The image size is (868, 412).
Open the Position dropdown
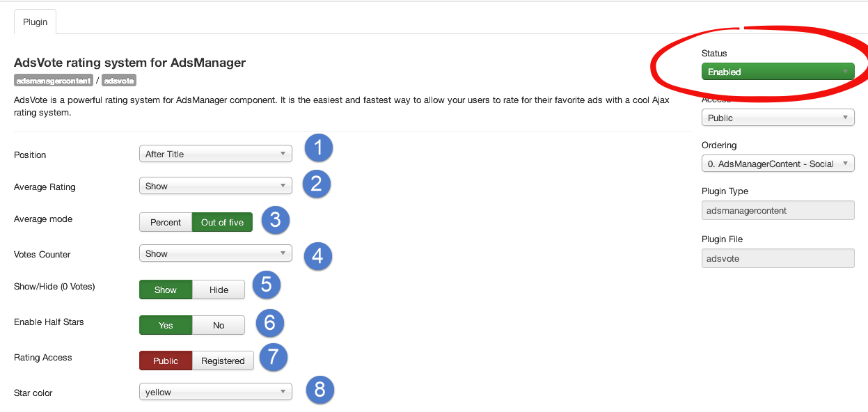click(x=216, y=154)
